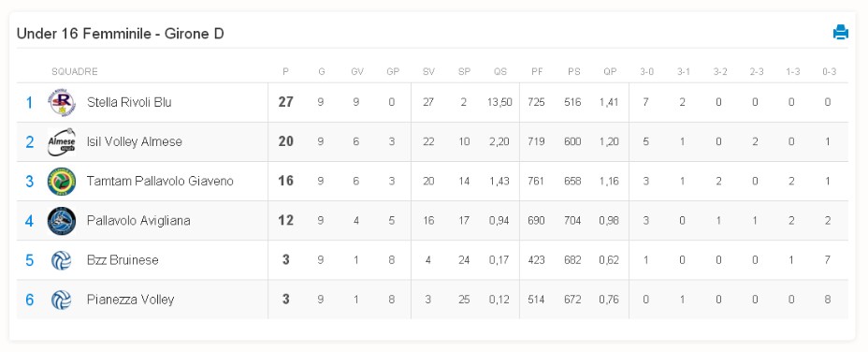
Task: Click the QS column header
Action: (499, 71)
